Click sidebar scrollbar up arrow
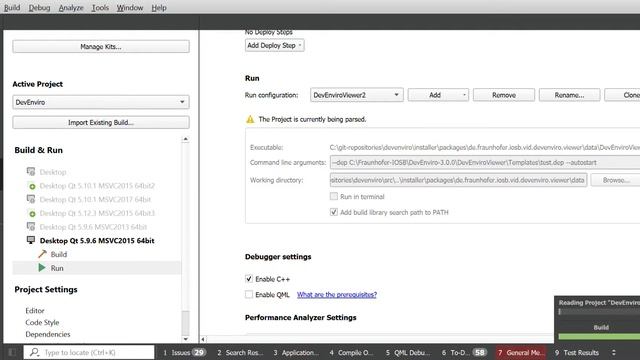This screenshot has height=360, width=640. pyautogui.click(x=185, y=139)
